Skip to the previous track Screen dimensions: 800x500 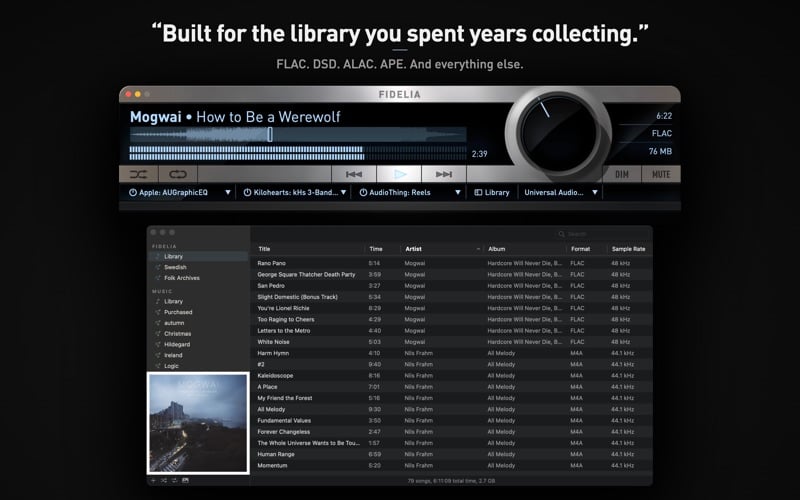[354, 174]
